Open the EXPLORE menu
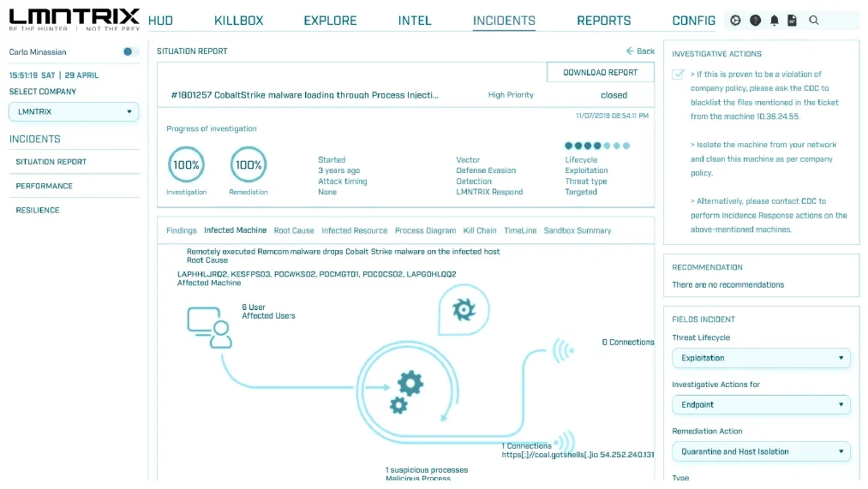Screen dimensions: 868x489 (330, 21)
